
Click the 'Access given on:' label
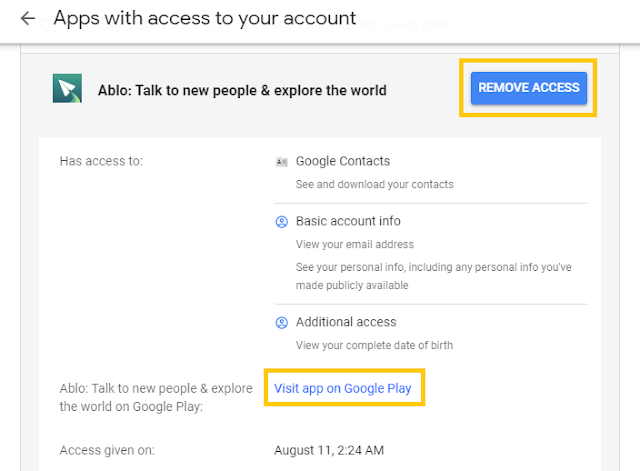tap(108, 450)
